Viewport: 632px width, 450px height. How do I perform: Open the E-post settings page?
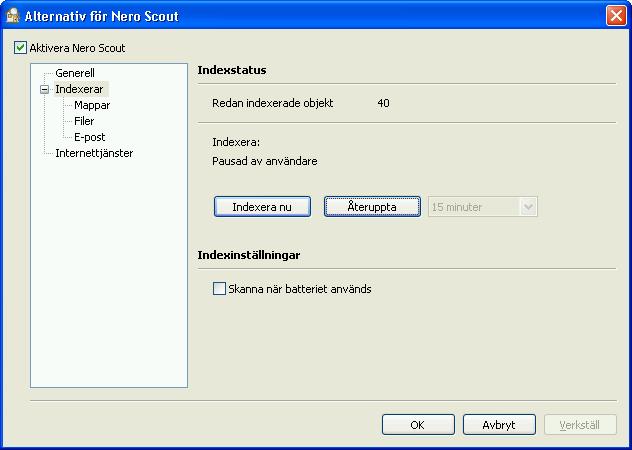pos(89,137)
